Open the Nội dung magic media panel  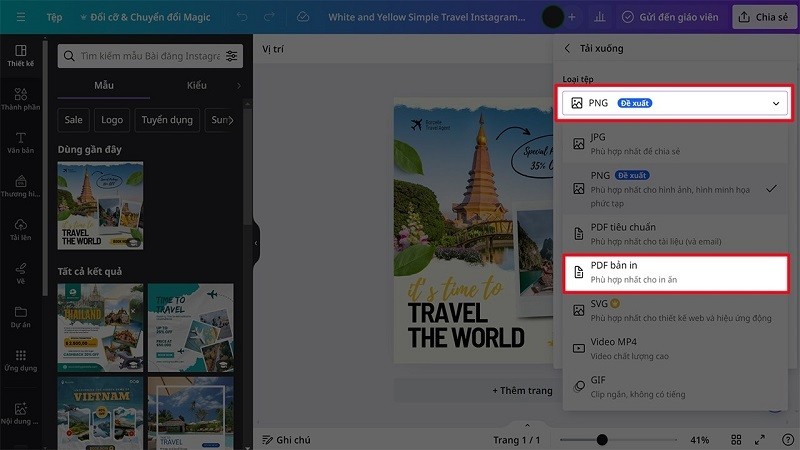(x=21, y=414)
